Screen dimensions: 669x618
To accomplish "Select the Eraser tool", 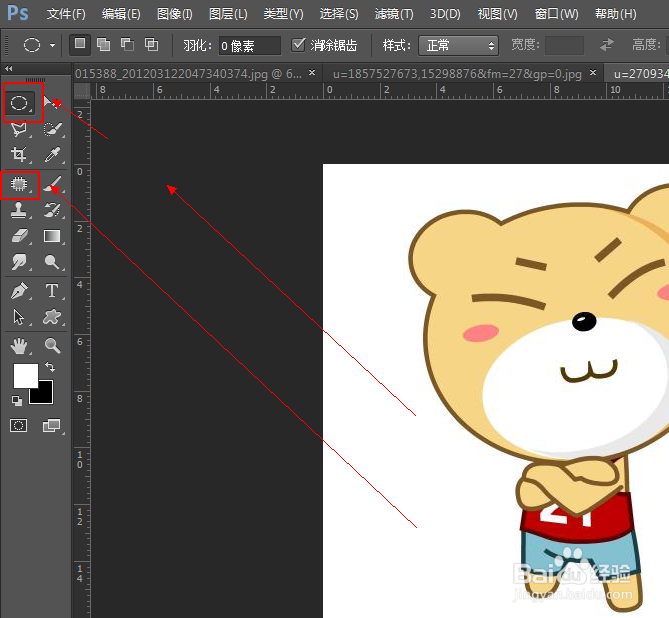I will [x=19, y=236].
